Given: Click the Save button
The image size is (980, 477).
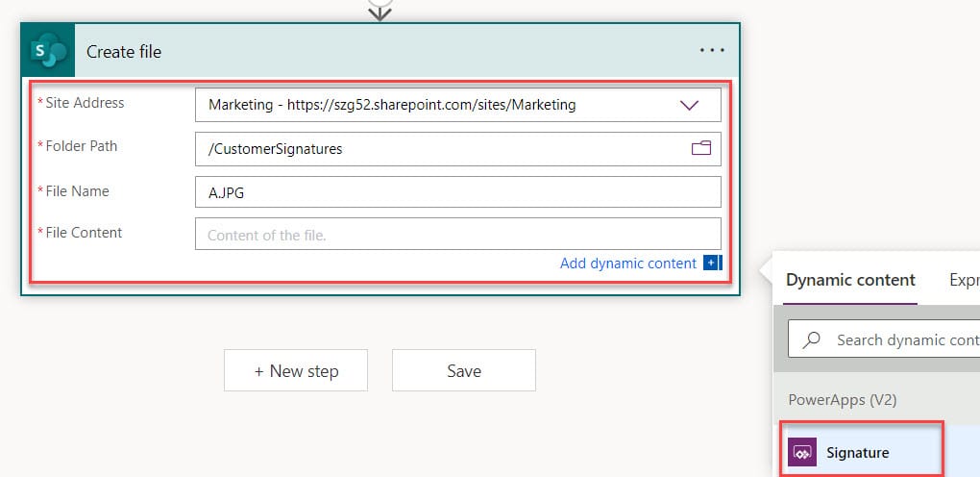Looking at the screenshot, I should click(464, 370).
